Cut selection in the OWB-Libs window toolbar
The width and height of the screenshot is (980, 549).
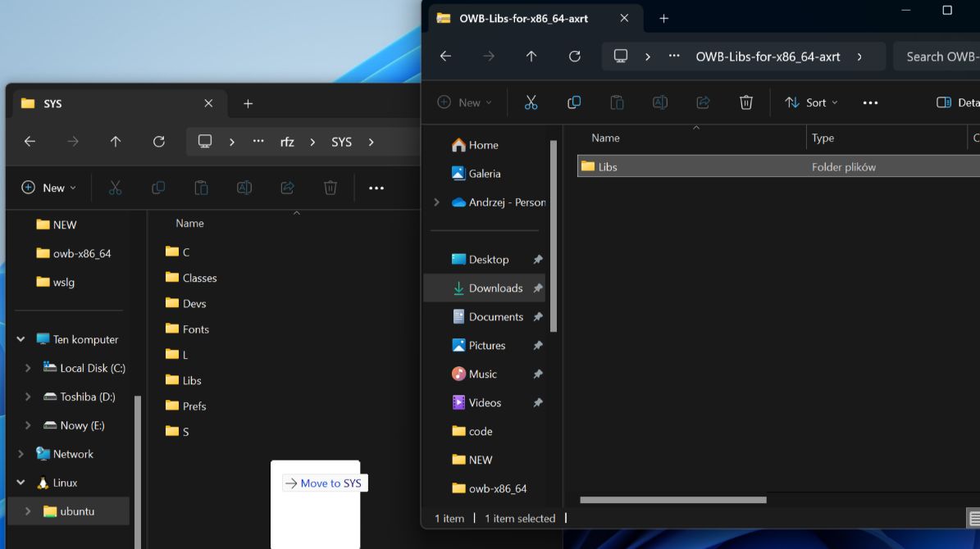click(x=531, y=102)
